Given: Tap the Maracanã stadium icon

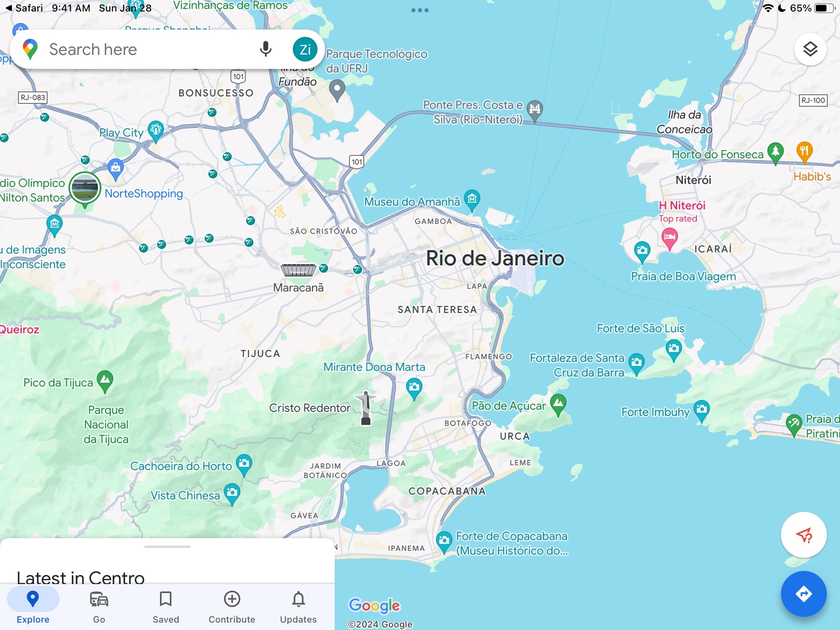Looking at the screenshot, I should point(298,270).
